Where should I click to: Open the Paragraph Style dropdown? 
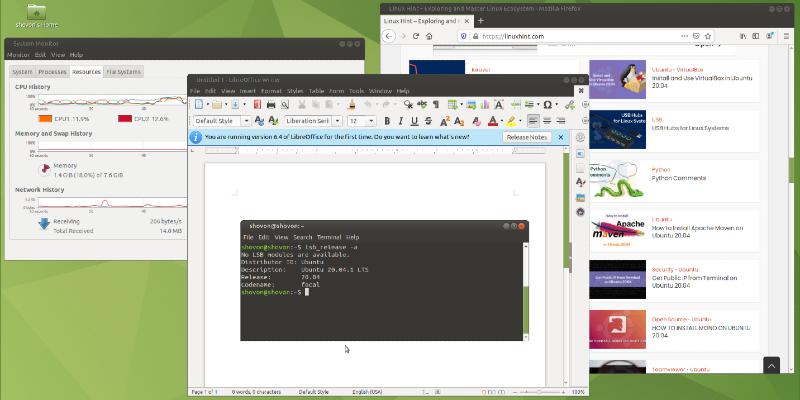point(246,121)
